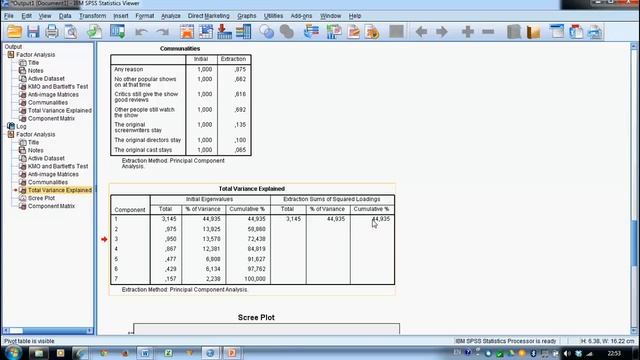Image resolution: width=640 pixels, height=360 pixels.
Task: Click the Go to Case icon
Action: click(206, 32)
